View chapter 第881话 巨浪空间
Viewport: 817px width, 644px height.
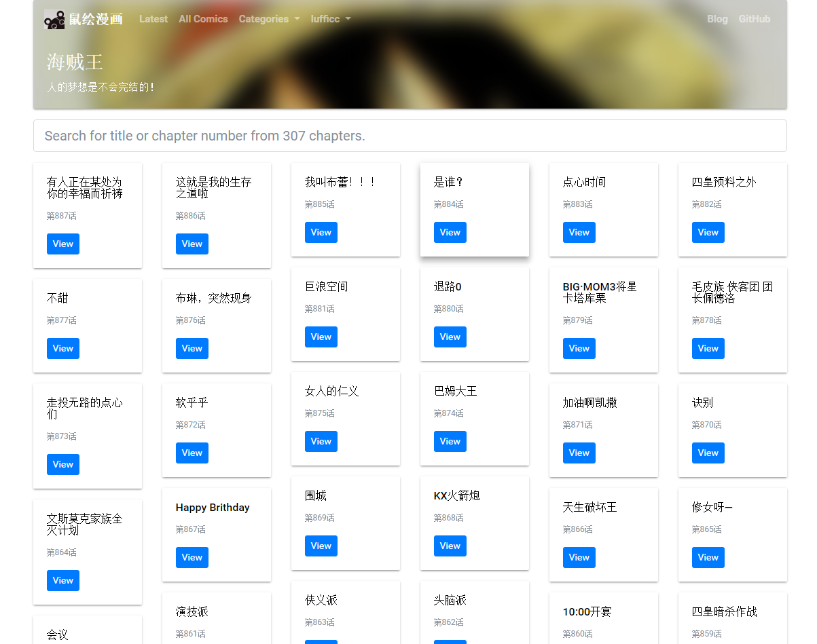tap(321, 337)
